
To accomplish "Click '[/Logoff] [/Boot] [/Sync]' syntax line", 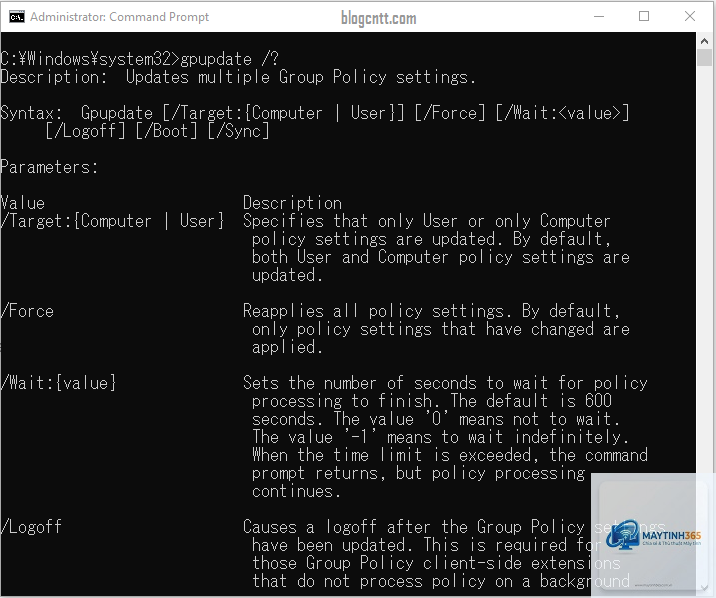I will coord(157,131).
